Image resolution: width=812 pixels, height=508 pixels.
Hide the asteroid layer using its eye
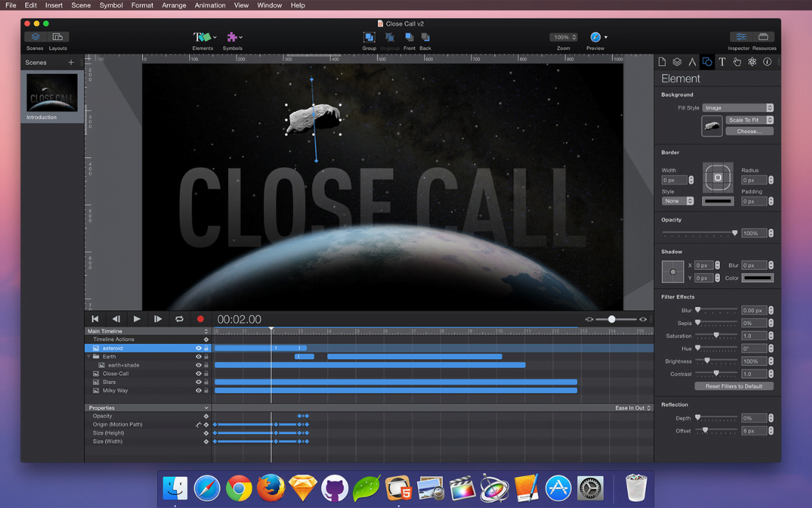click(x=198, y=348)
